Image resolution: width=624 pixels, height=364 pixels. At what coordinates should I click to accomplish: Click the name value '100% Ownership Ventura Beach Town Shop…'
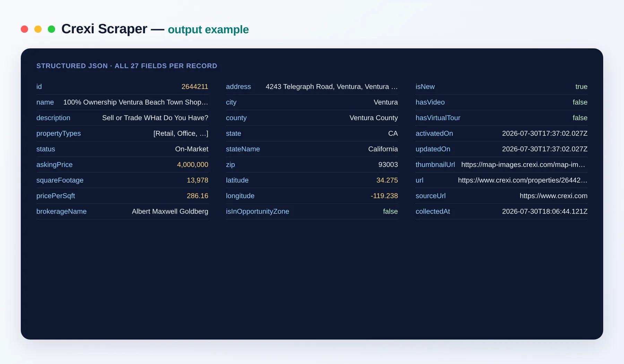tap(136, 102)
